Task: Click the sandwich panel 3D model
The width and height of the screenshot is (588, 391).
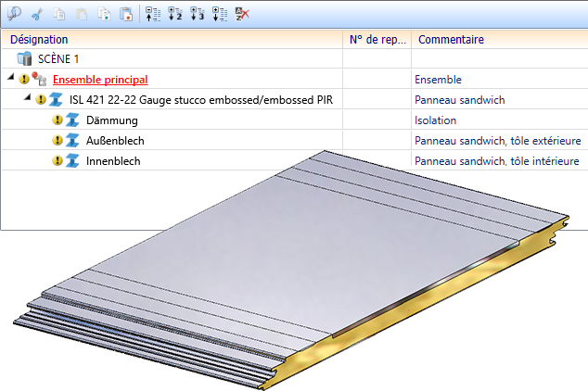Action: 292,270
